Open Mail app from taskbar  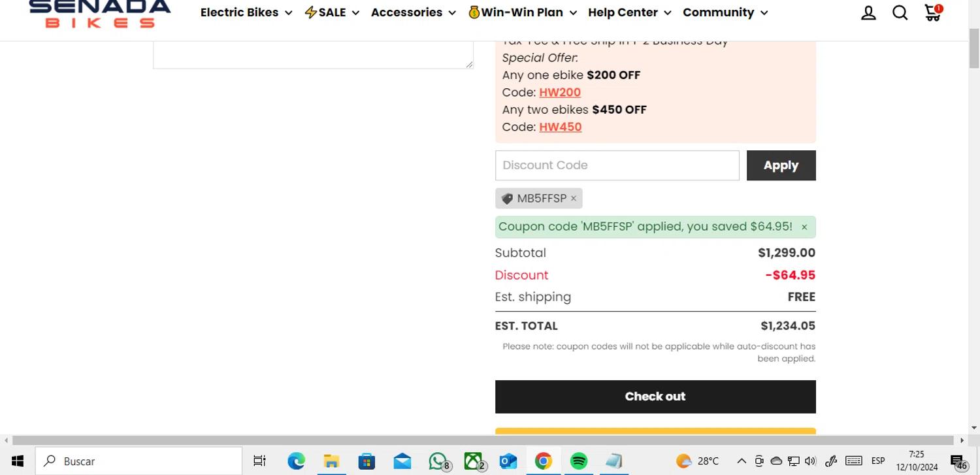coord(402,461)
